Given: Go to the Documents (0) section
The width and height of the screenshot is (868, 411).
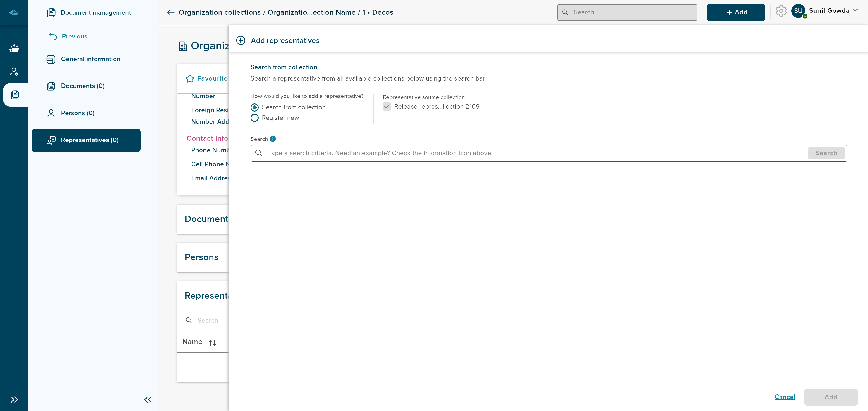Looking at the screenshot, I should pos(83,86).
